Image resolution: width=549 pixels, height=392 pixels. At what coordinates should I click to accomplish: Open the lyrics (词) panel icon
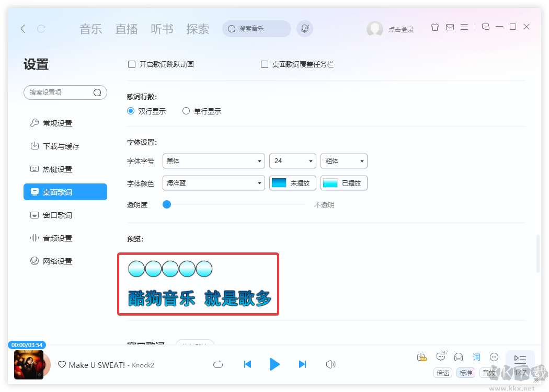[x=476, y=357]
